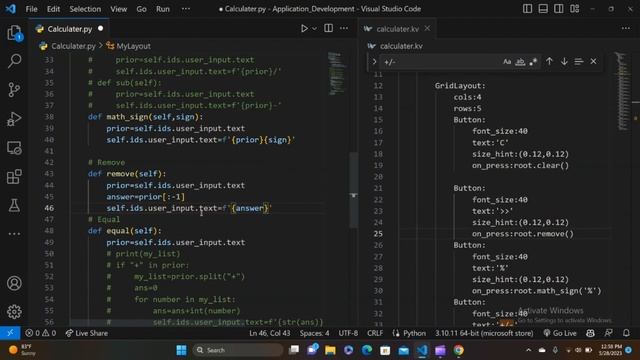Viewport: 640px width, 360px height.
Task: Open the Go menu
Action: [141, 9]
